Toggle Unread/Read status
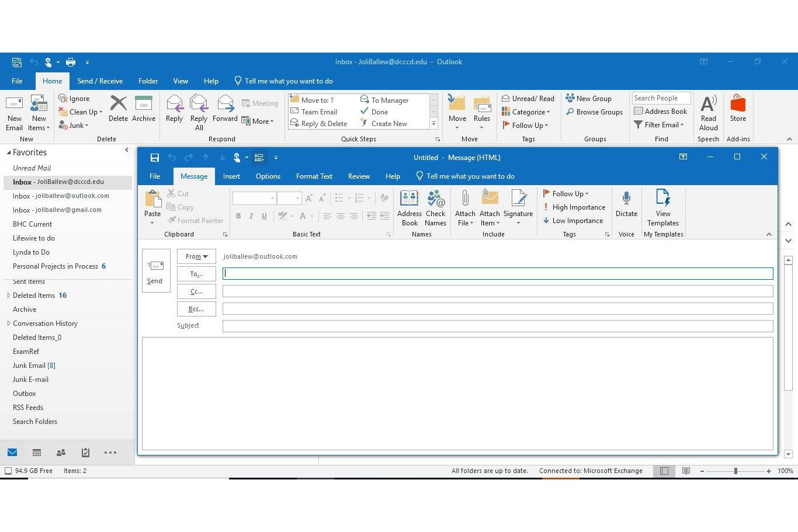798x532 pixels. pyautogui.click(x=528, y=99)
